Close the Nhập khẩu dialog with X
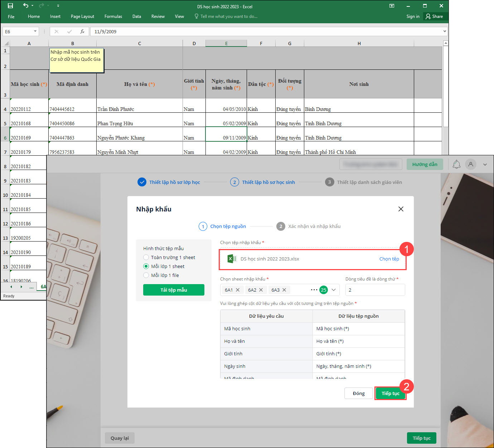This screenshot has height=448, width=494. [401, 209]
